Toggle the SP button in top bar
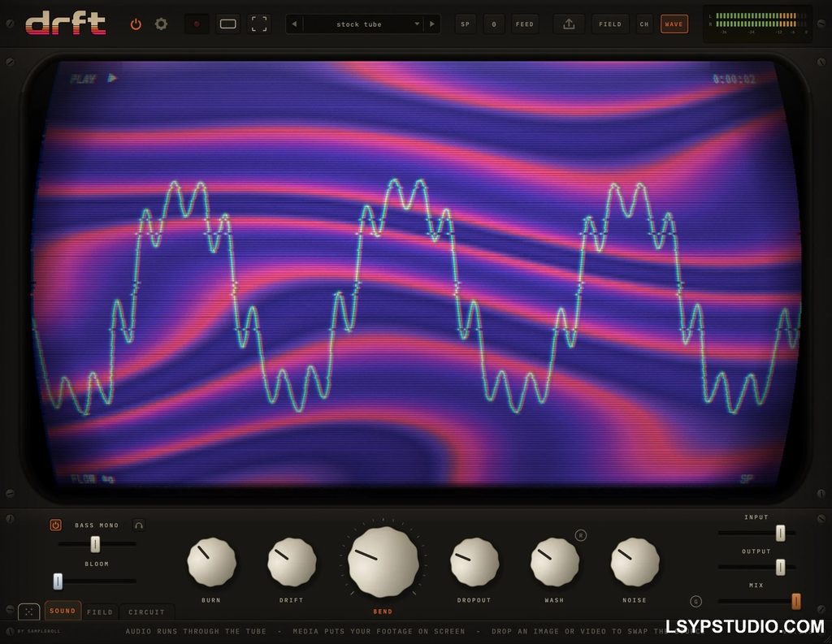This screenshot has height=644, width=832. [x=466, y=24]
